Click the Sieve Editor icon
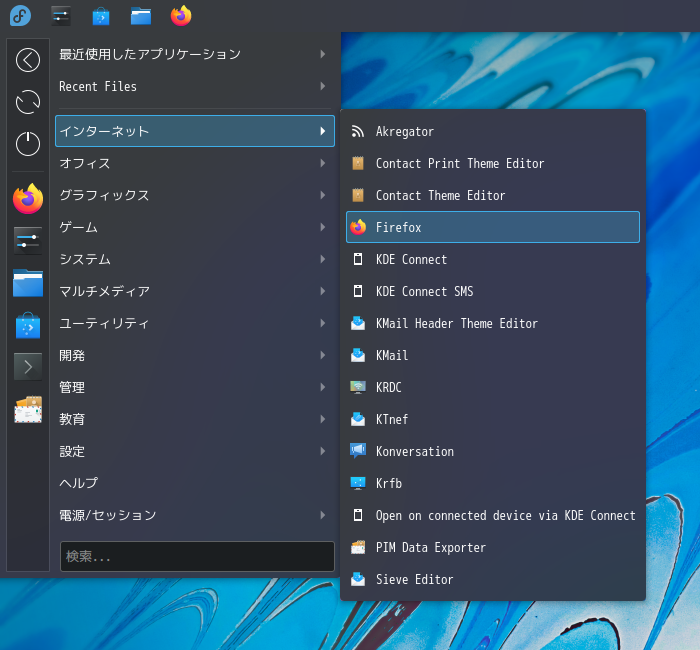This screenshot has width=700, height=650. click(x=358, y=579)
